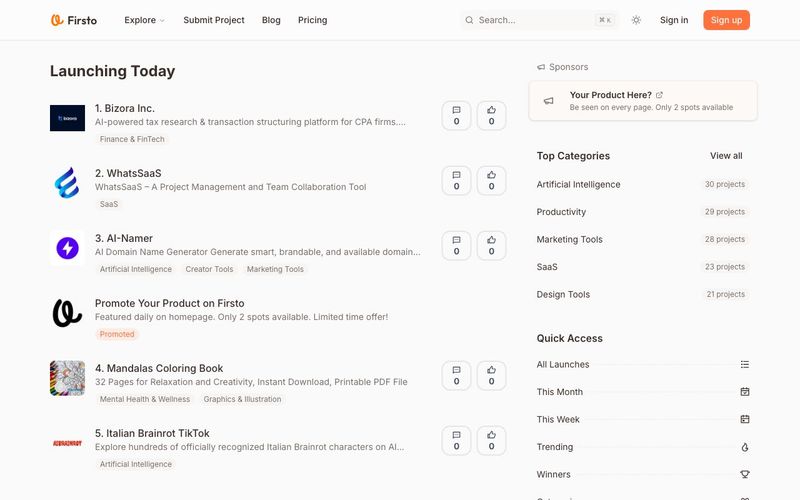This screenshot has width=800, height=500.
Task: Open the 4. Mandalas Coloring Book title
Action: point(159,368)
